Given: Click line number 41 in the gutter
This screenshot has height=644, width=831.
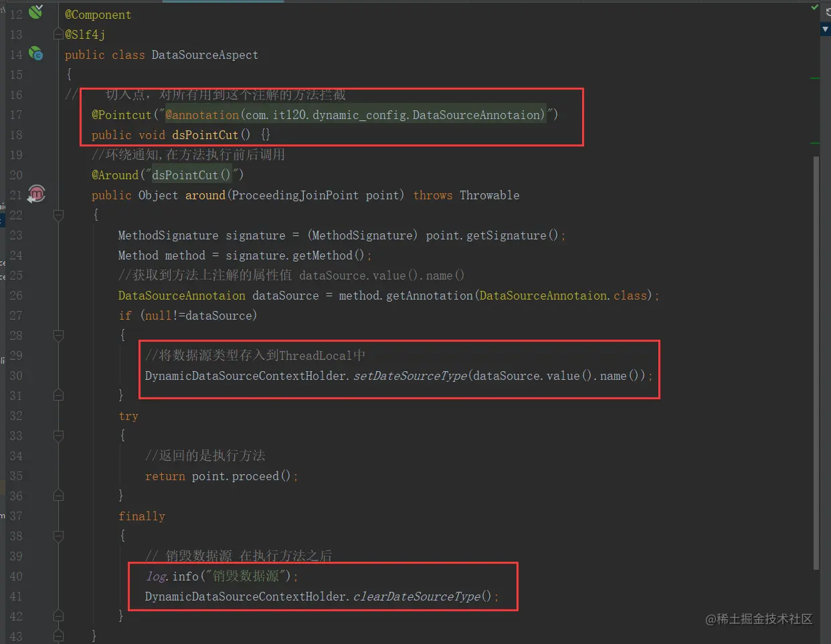Looking at the screenshot, I should (x=16, y=597).
